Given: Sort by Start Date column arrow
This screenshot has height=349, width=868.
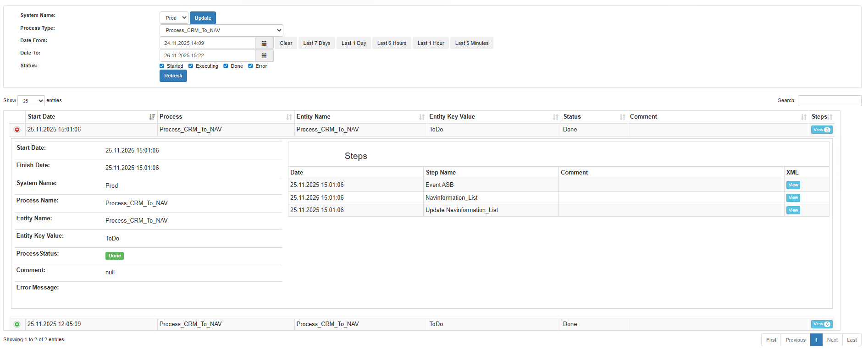Looking at the screenshot, I should point(152,117).
